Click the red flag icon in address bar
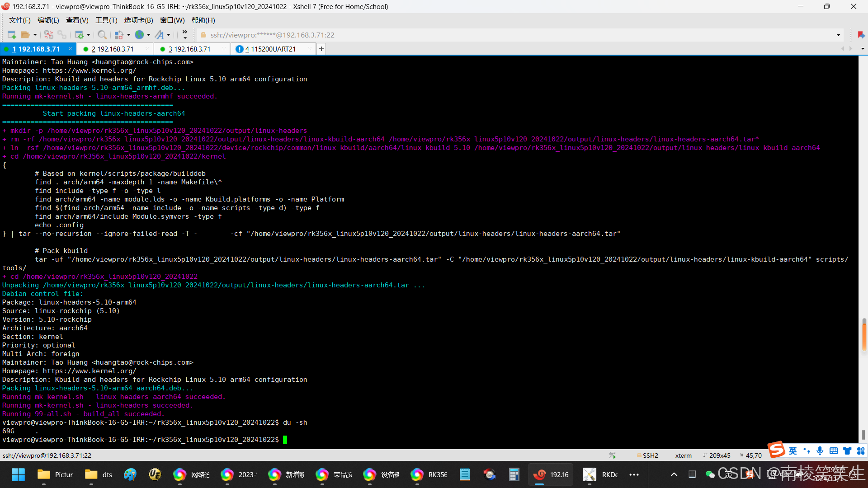 click(861, 35)
